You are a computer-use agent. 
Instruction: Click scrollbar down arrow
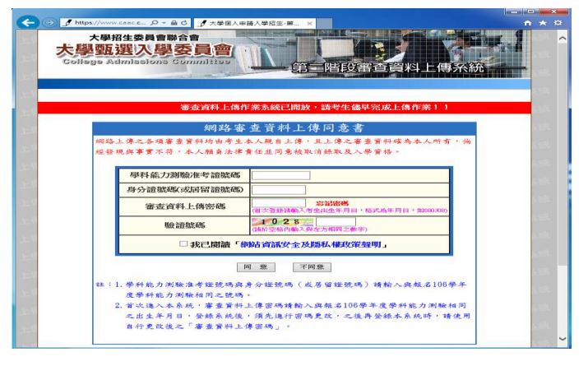(x=563, y=339)
